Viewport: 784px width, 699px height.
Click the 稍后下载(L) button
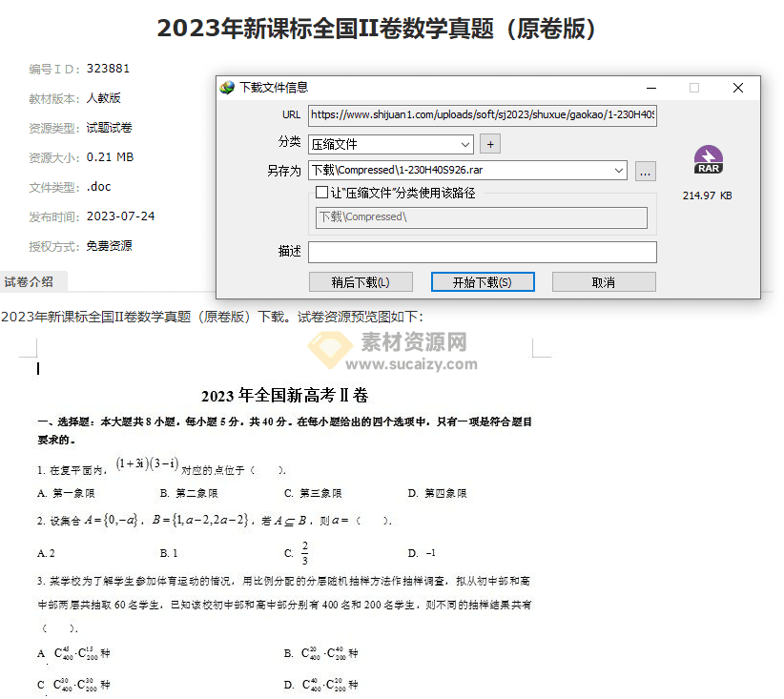point(361,281)
